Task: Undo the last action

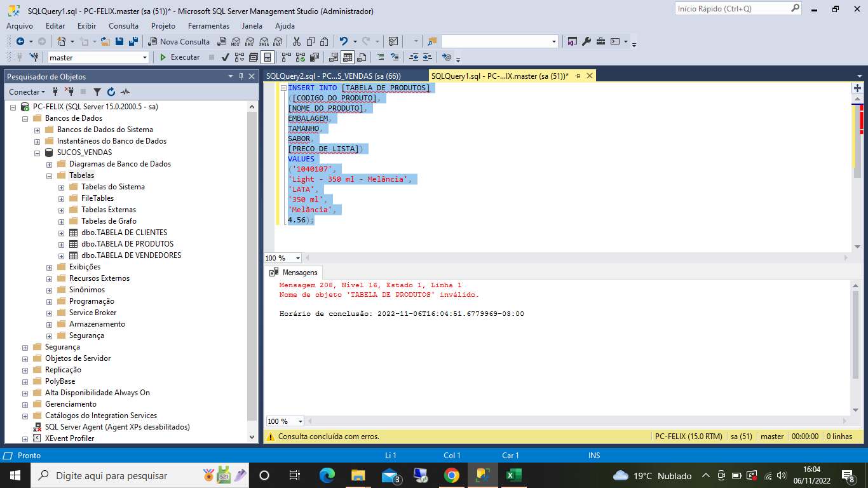Action: click(x=344, y=41)
